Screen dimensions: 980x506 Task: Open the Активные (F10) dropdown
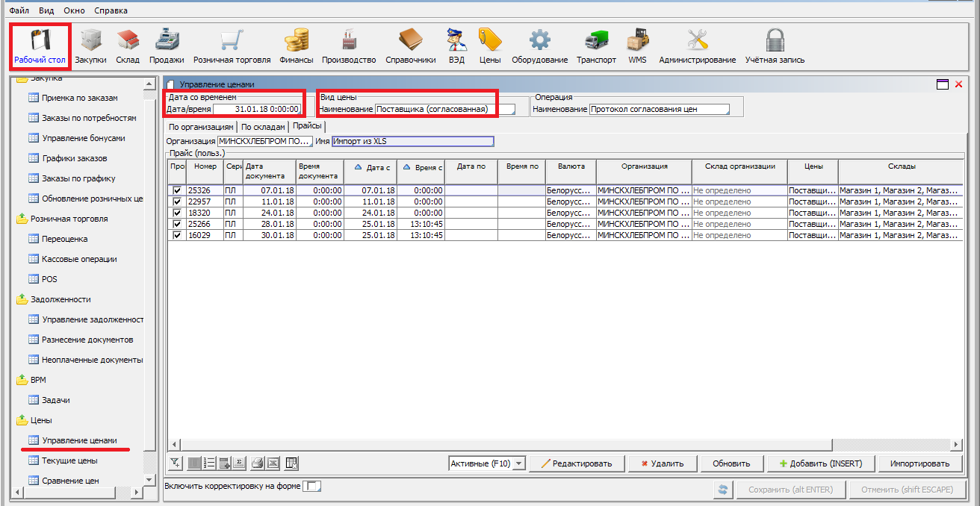click(487, 463)
